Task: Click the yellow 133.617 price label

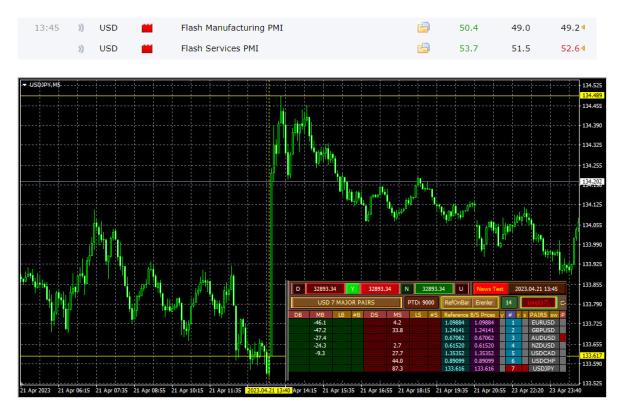Action: 593,355
